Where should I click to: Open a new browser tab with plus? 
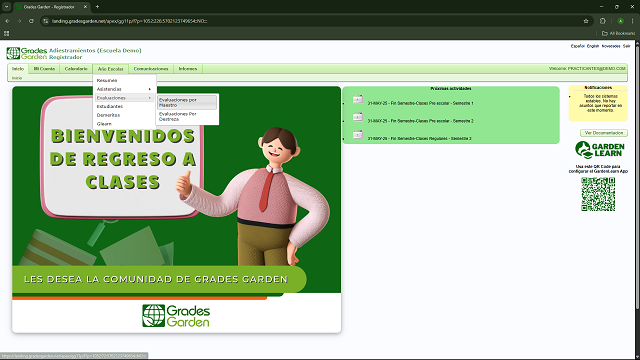tap(97, 7)
